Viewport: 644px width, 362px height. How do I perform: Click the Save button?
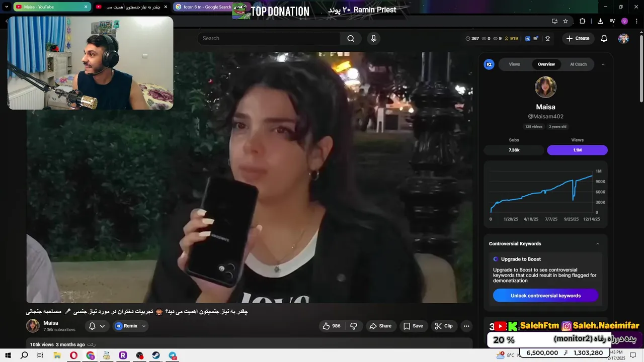click(413, 326)
